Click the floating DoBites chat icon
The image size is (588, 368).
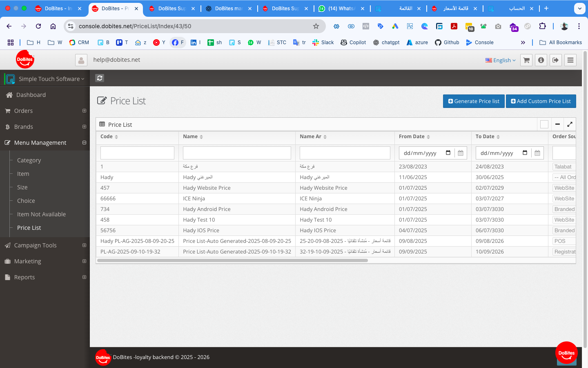(566, 353)
